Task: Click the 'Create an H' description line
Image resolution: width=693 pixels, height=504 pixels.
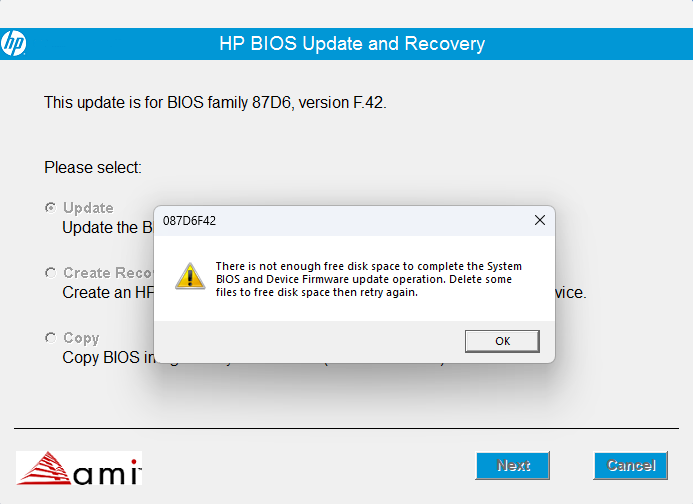Action: (x=107, y=293)
